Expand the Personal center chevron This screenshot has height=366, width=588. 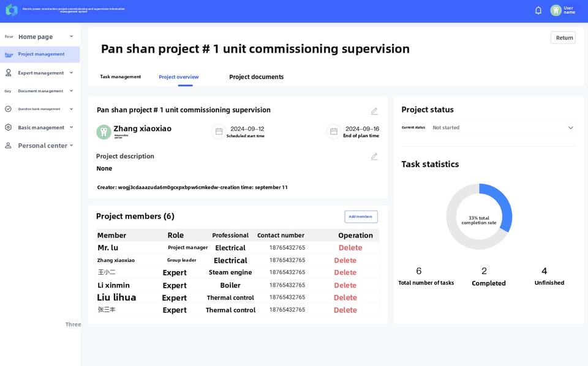(71, 145)
